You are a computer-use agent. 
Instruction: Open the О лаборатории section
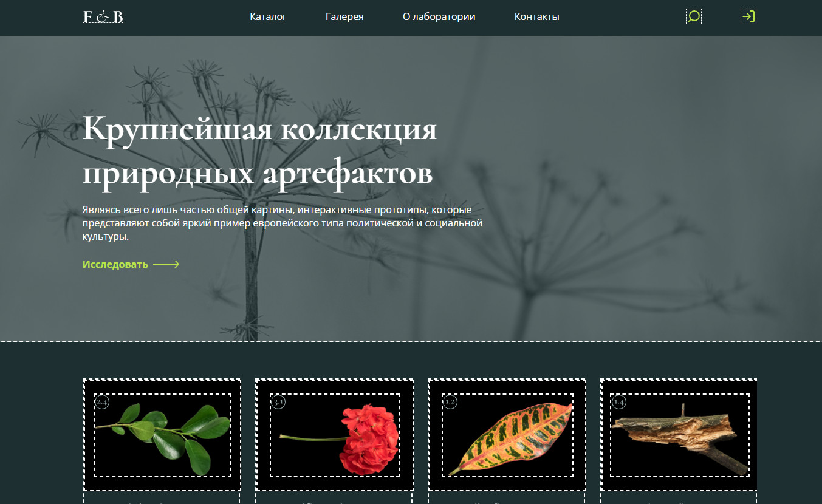click(x=439, y=17)
